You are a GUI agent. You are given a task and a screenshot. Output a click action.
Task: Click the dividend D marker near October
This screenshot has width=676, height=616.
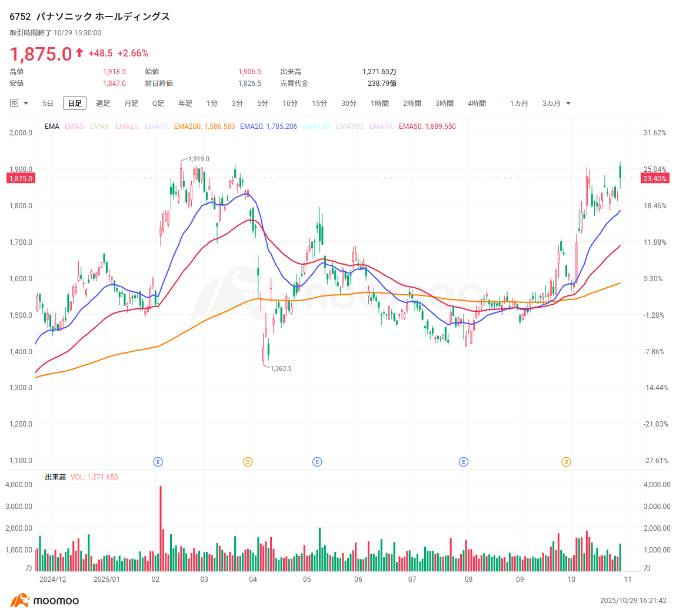566,462
